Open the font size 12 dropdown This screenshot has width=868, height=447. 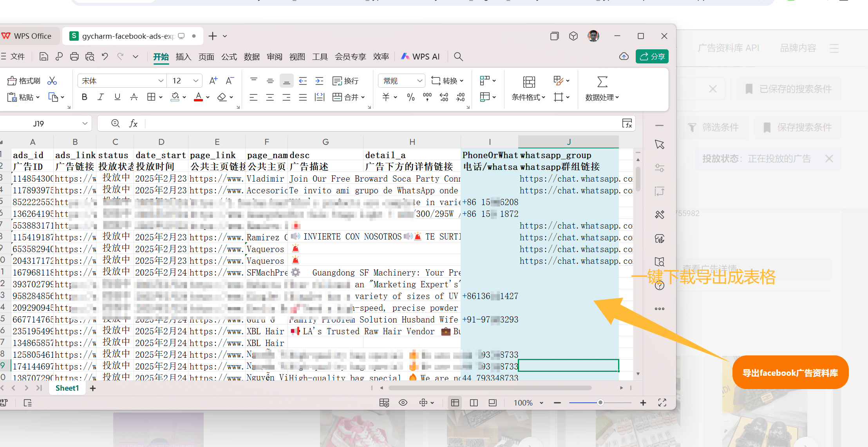[195, 81]
